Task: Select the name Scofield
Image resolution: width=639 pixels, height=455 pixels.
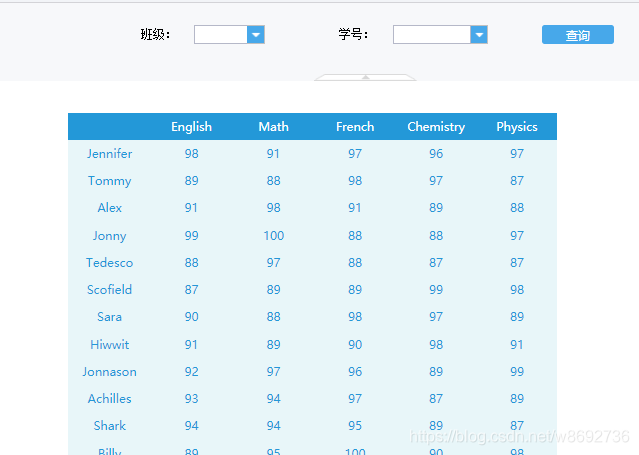Action: pos(109,290)
